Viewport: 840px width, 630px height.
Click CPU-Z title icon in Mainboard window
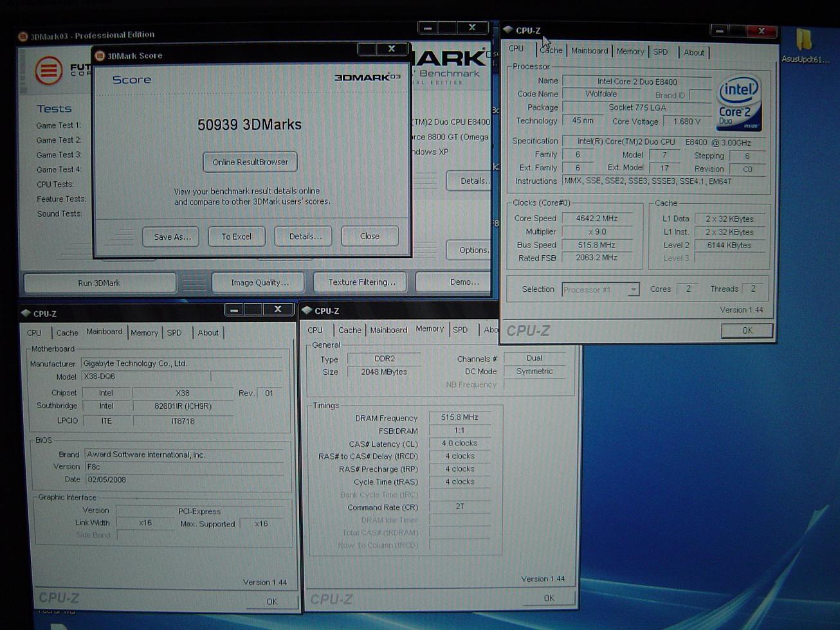pos(26,313)
